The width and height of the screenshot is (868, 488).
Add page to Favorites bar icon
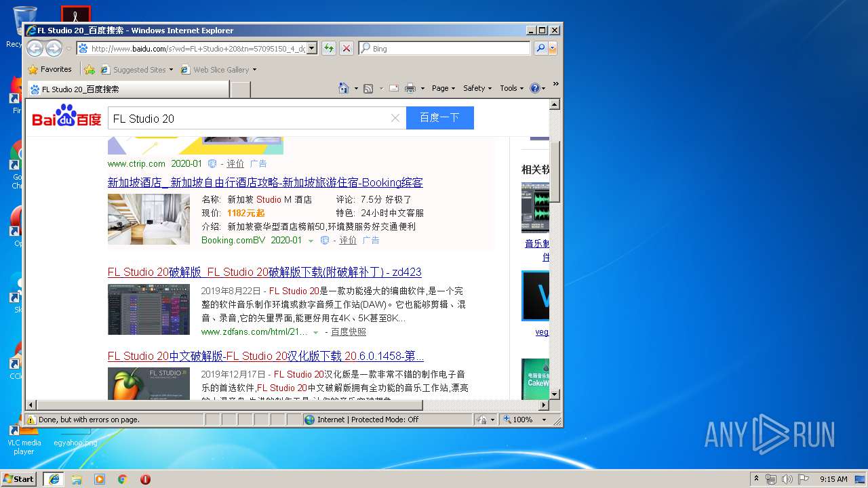[90, 69]
